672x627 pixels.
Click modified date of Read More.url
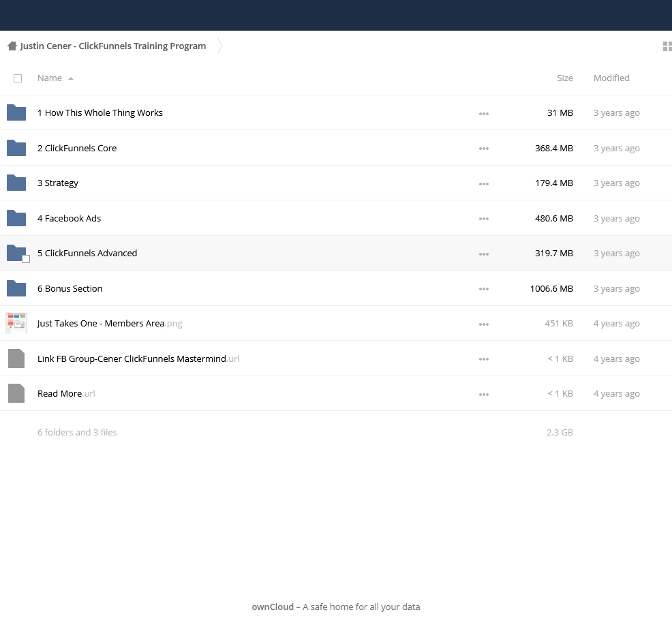click(616, 393)
